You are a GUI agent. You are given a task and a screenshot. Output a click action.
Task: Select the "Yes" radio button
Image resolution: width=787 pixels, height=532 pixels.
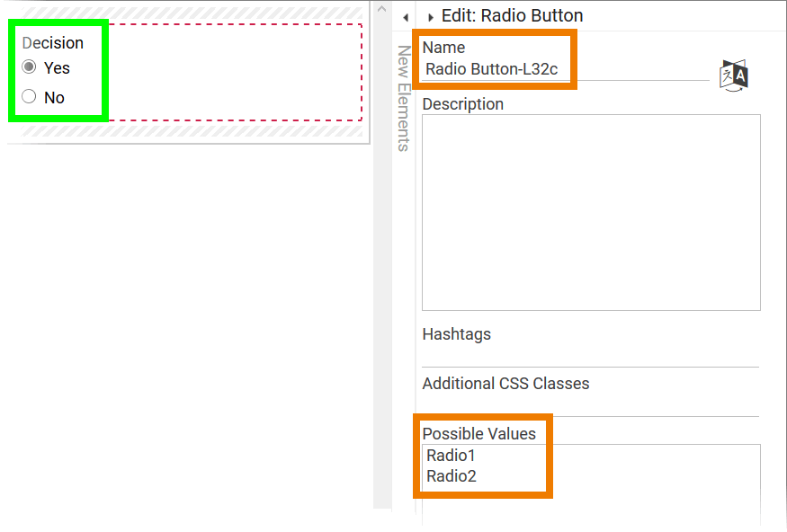[30, 67]
